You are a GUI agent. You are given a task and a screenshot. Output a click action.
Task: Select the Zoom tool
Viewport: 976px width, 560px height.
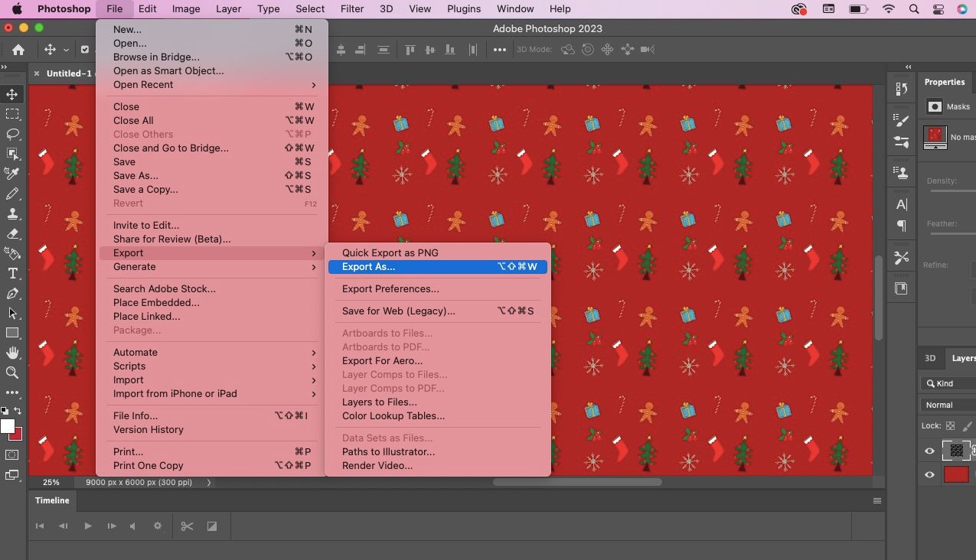click(x=11, y=373)
